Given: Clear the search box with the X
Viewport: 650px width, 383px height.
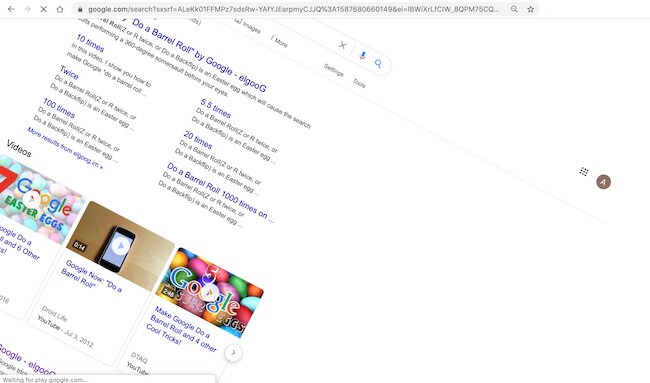Looking at the screenshot, I should (342, 45).
